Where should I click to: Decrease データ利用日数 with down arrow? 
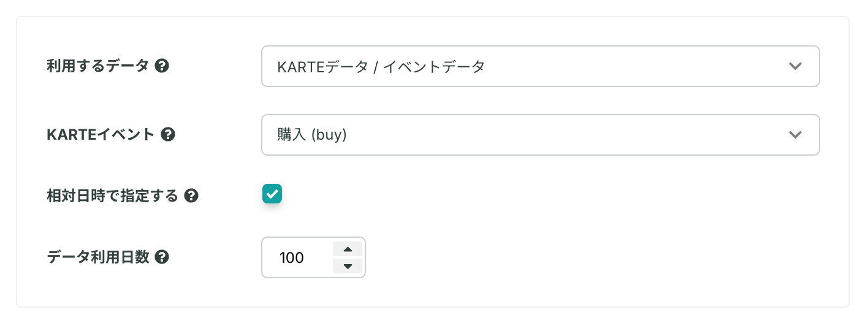(x=348, y=266)
